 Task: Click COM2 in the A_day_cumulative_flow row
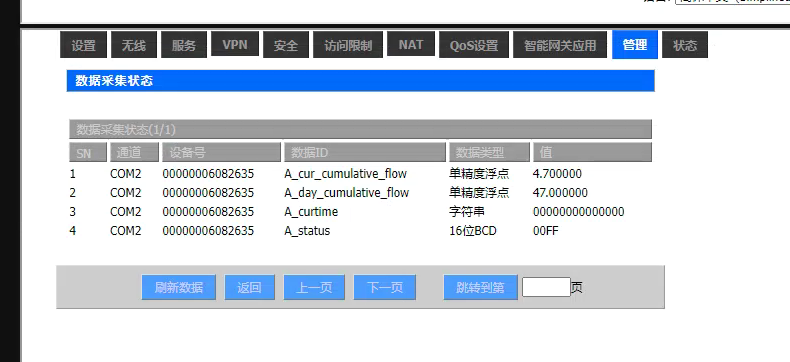tap(126, 193)
